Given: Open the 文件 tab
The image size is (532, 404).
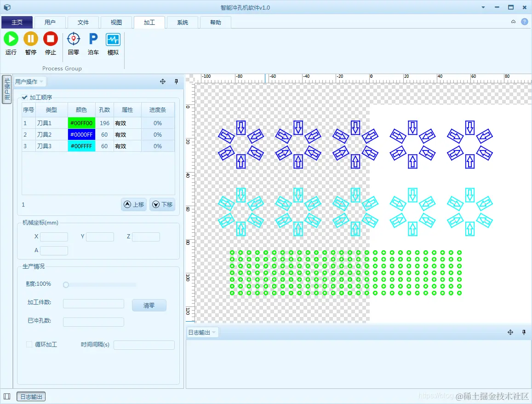Looking at the screenshot, I should coord(83,23).
